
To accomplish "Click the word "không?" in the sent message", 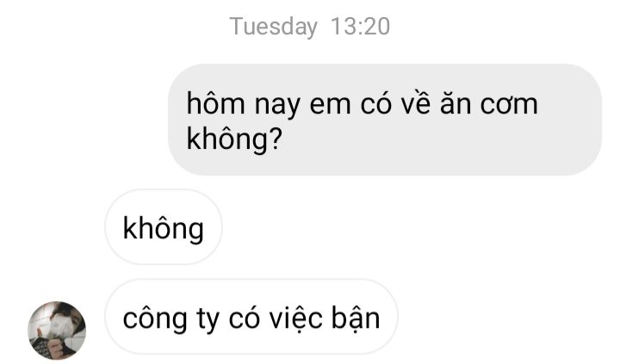I will 234,139.
